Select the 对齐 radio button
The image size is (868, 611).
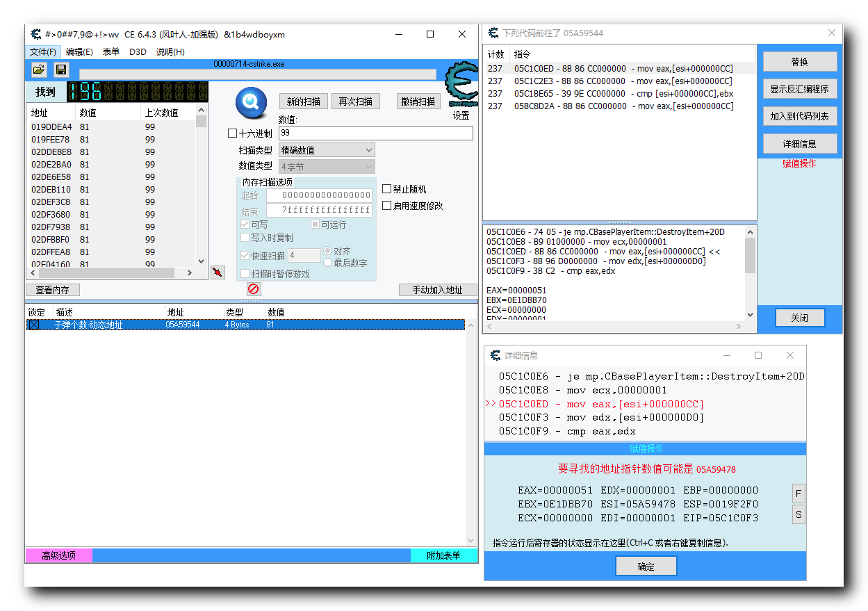(x=328, y=251)
